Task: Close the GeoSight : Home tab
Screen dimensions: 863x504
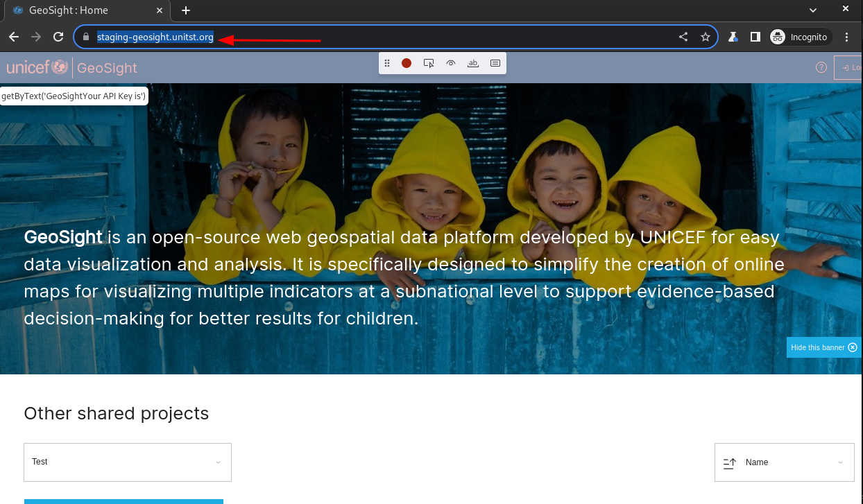Action: [x=159, y=10]
